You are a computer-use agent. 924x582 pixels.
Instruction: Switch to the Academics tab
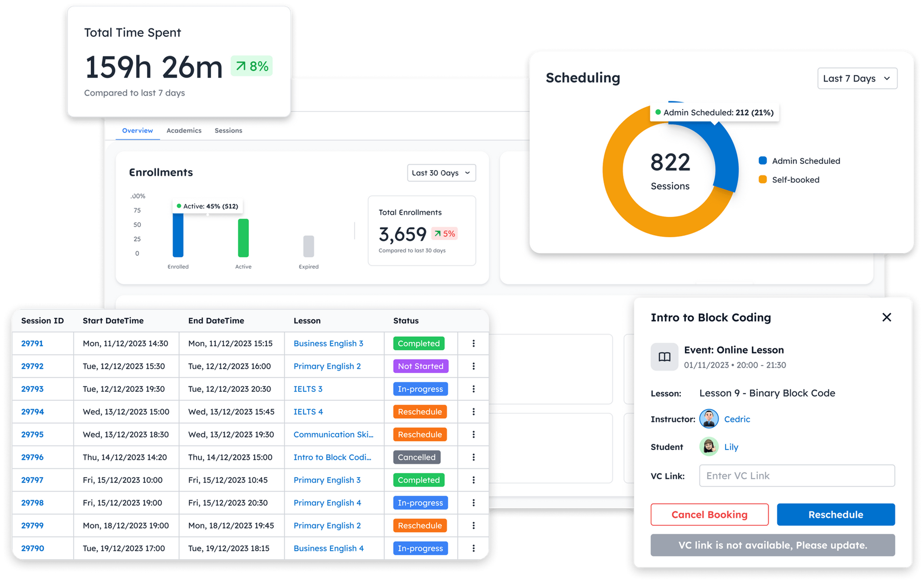tap(184, 131)
